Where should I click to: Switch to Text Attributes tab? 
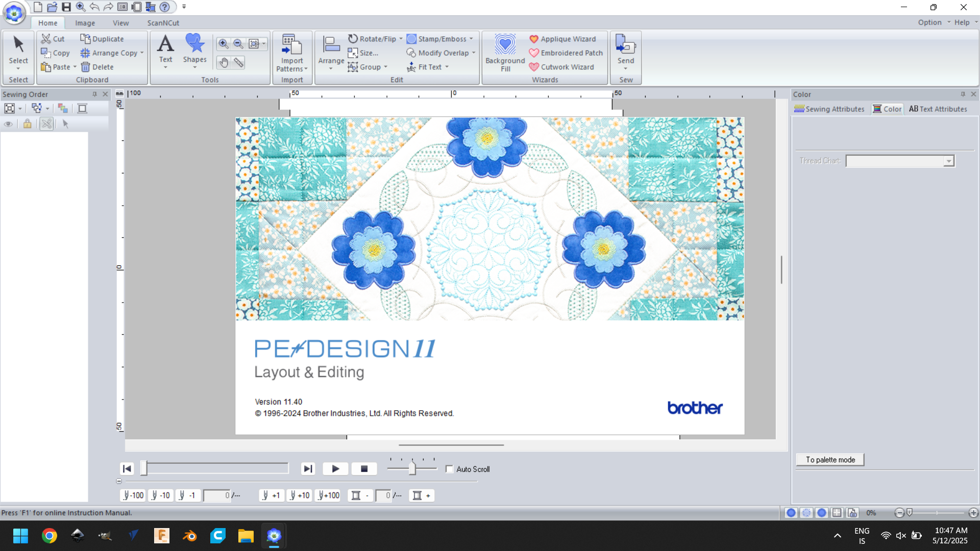click(938, 109)
